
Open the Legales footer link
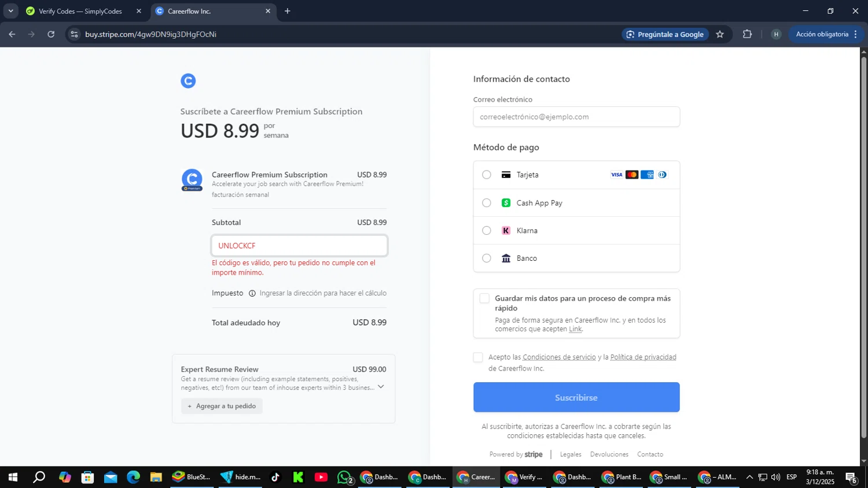tap(571, 454)
